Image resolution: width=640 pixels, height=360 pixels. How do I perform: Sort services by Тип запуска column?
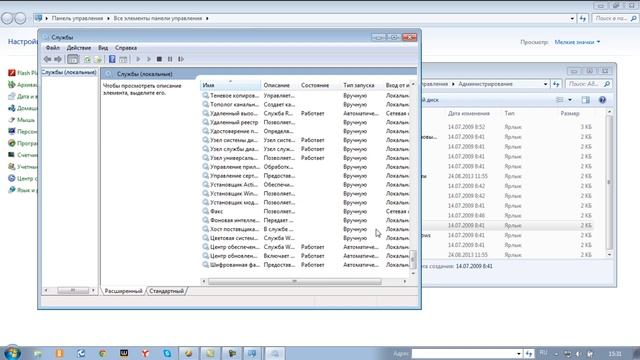(x=362, y=85)
